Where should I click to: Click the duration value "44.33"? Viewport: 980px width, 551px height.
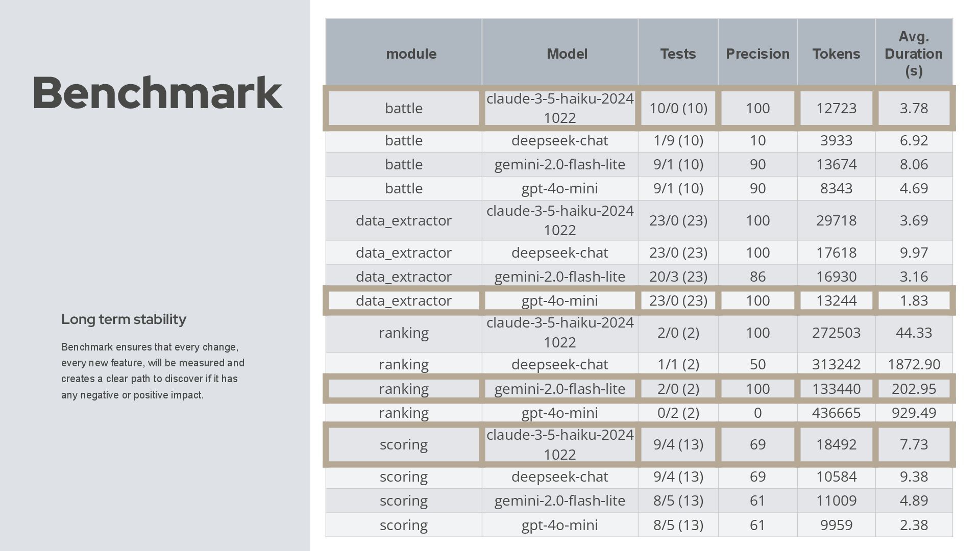click(914, 333)
